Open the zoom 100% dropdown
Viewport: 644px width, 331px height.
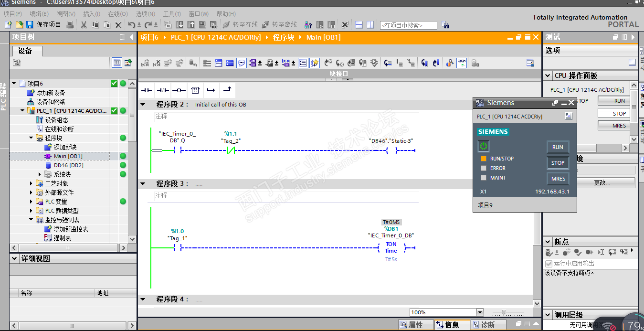[480, 312]
